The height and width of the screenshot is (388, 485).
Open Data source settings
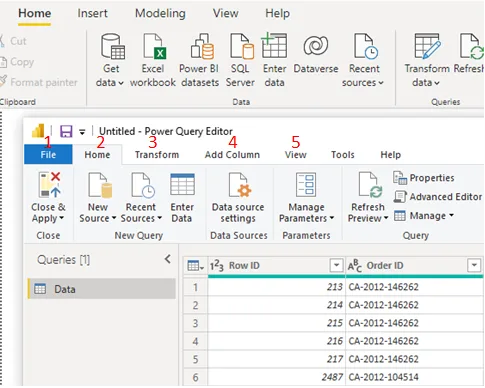(238, 198)
